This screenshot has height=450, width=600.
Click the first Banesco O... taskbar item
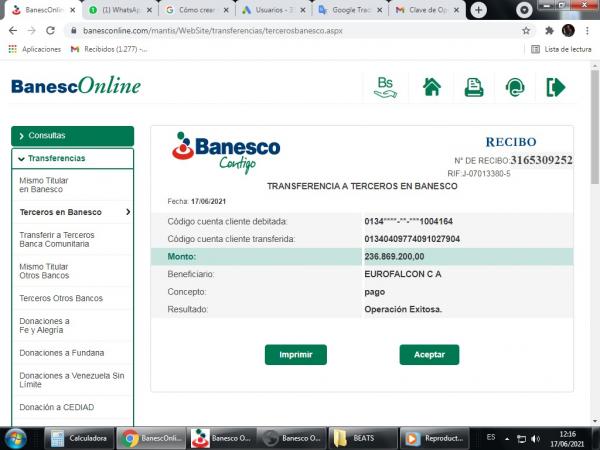tap(221, 438)
